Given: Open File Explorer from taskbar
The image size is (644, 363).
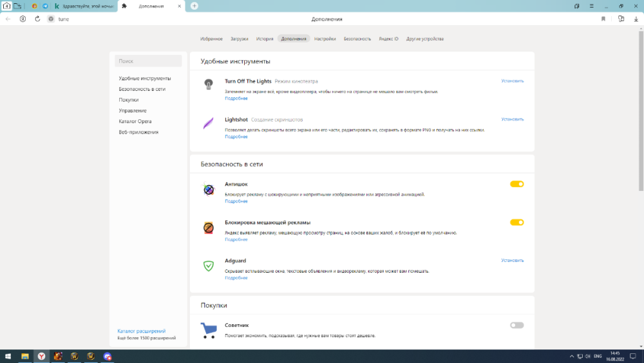Looking at the screenshot, I should pos(24,357).
